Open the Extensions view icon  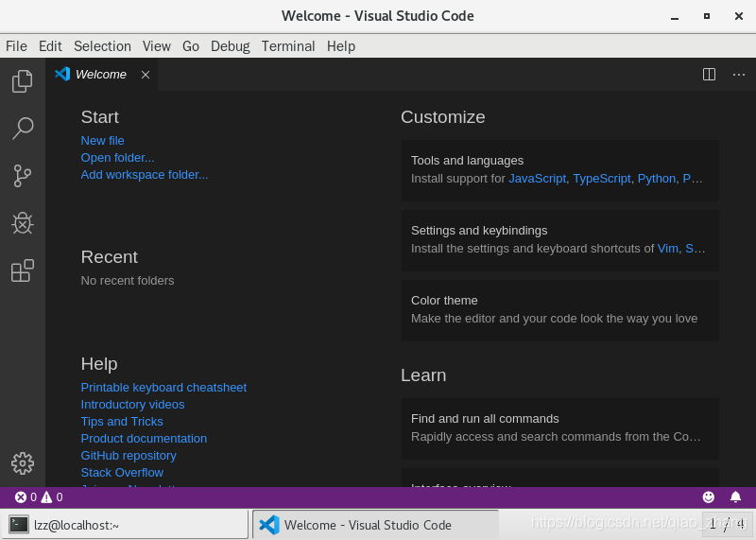(x=22, y=270)
